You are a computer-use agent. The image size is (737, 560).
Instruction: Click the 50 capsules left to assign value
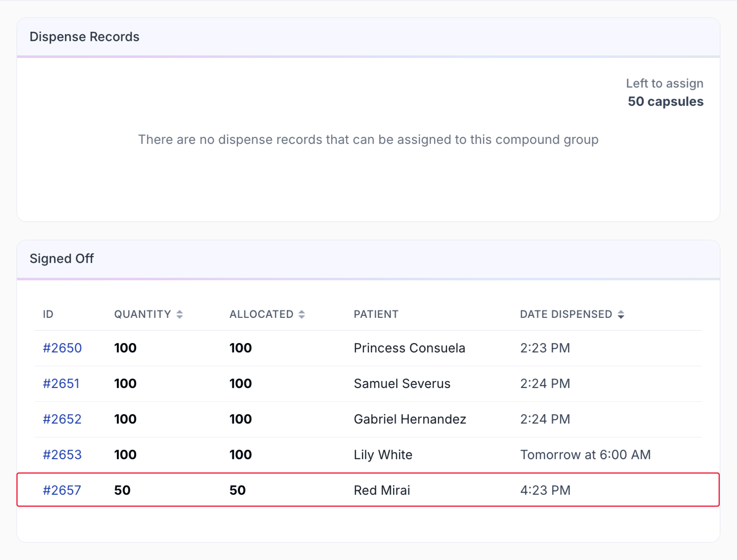click(666, 101)
